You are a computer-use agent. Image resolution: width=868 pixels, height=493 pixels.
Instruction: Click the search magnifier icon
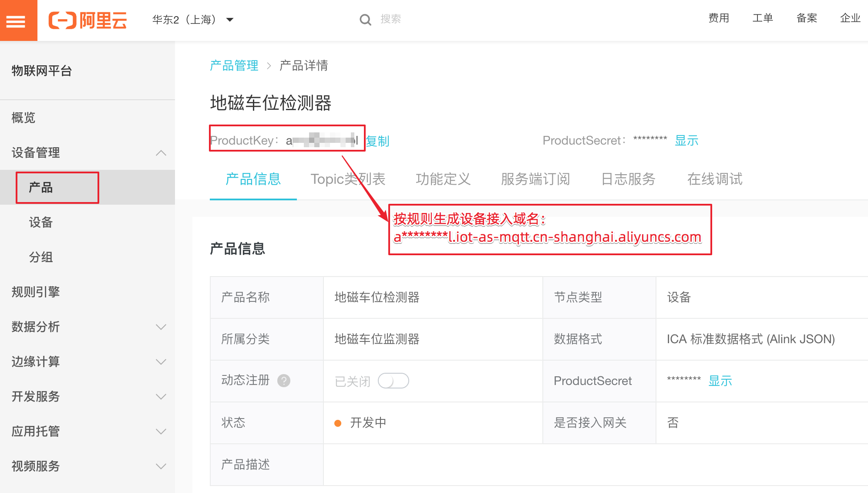pyautogui.click(x=365, y=20)
